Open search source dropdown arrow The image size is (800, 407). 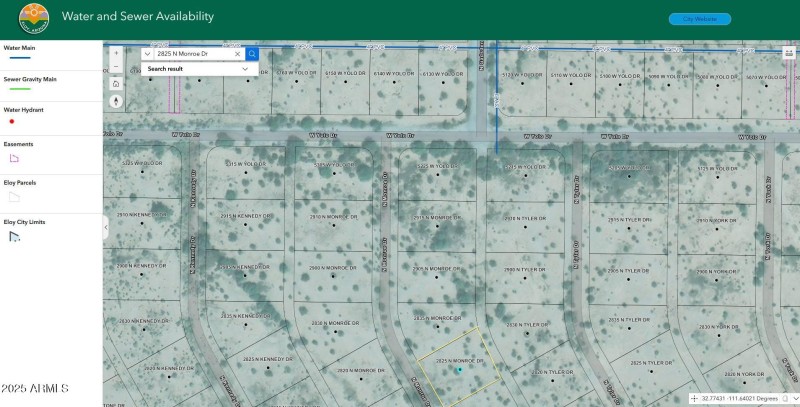tap(148, 54)
